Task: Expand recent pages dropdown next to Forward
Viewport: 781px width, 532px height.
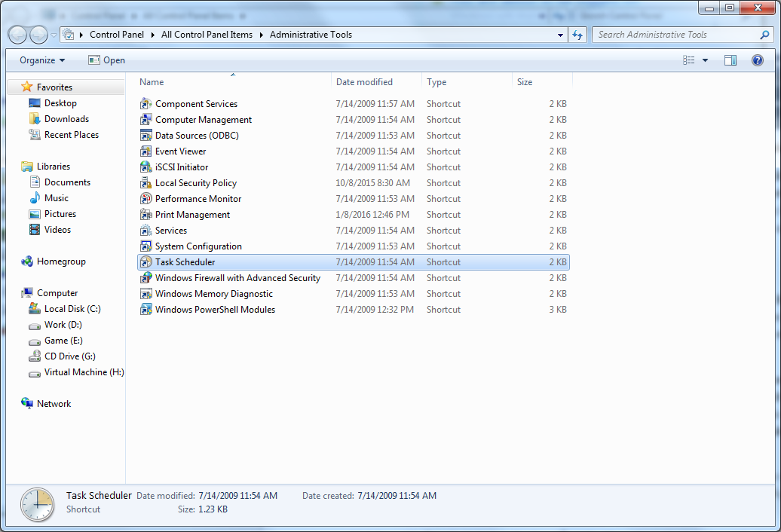Action: coord(54,35)
